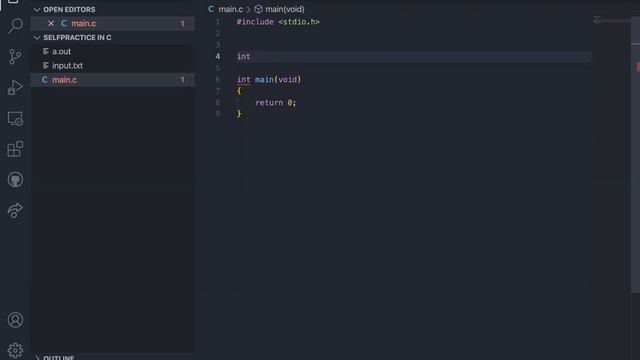The width and height of the screenshot is (640, 360).
Task: Open the Remote Explorer view
Action: [15, 119]
